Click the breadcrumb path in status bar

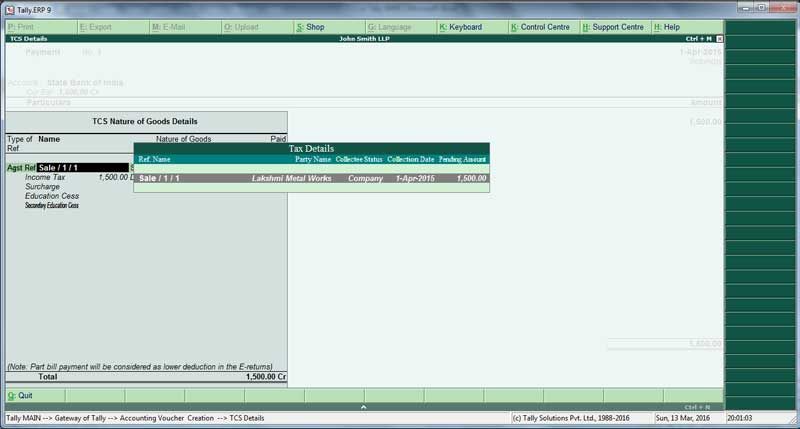pos(135,418)
